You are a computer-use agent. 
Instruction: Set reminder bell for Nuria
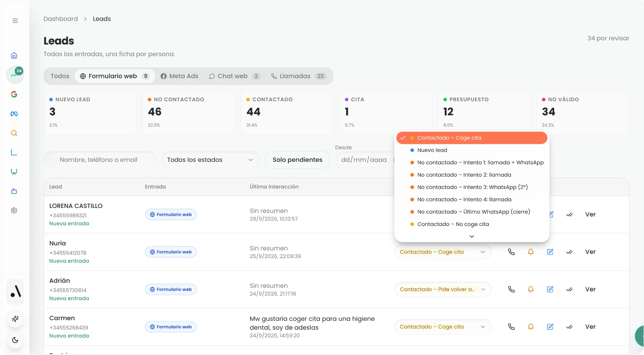(531, 252)
